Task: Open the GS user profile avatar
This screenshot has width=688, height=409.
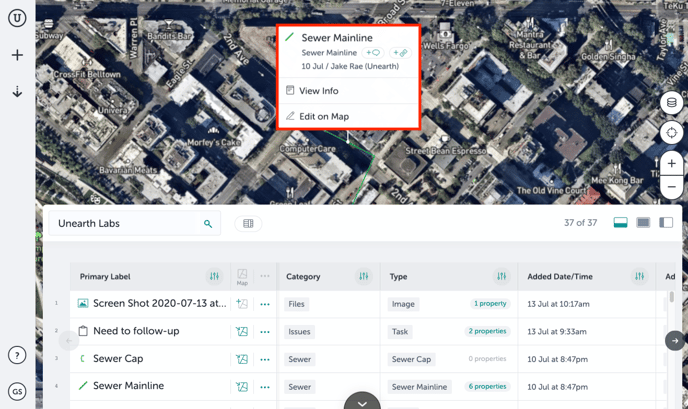Action: (x=17, y=391)
